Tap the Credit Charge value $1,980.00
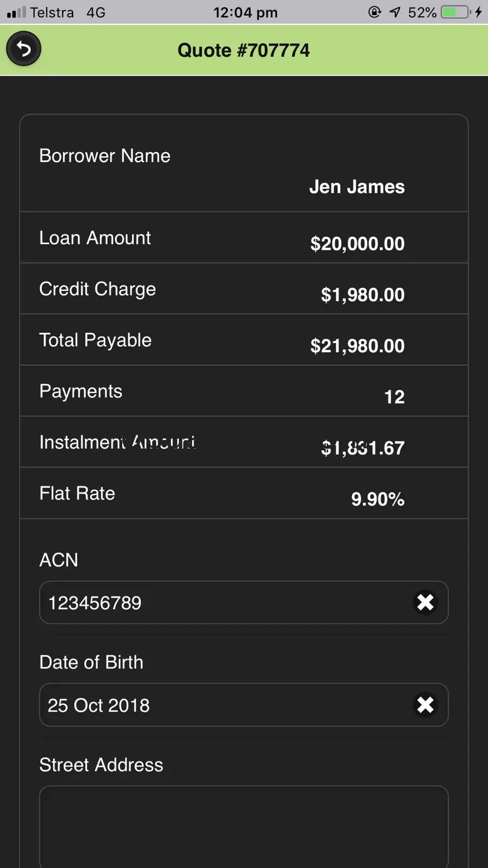Screen dimensions: 488x868 pyautogui.click(x=362, y=295)
